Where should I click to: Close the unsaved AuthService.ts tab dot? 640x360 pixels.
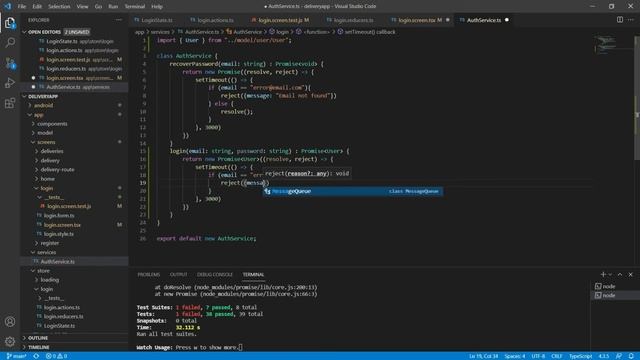[x=507, y=20]
